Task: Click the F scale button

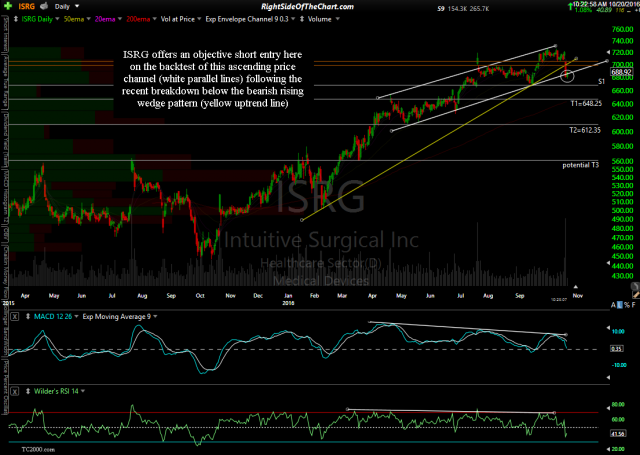Action: [x=633, y=305]
